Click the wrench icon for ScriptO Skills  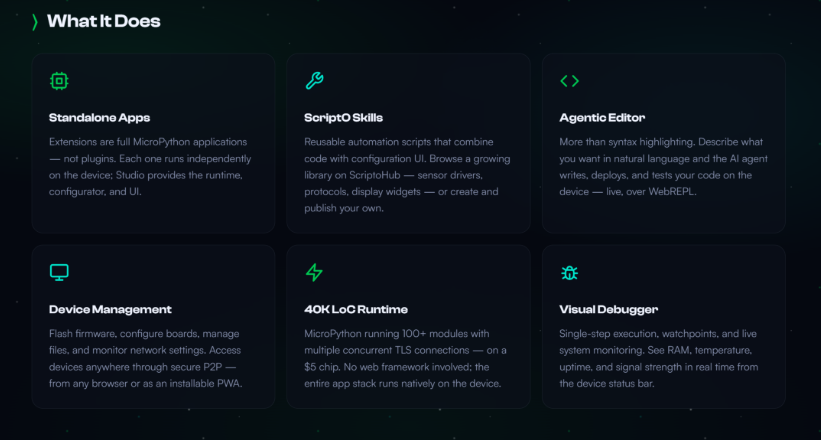pos(314,81)
